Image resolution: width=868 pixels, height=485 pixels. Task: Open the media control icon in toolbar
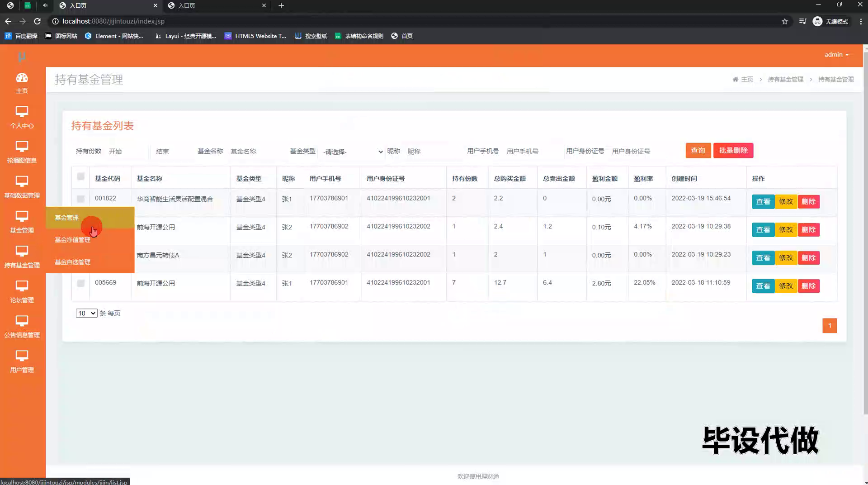pyautogui.click(x=802, y=21)
